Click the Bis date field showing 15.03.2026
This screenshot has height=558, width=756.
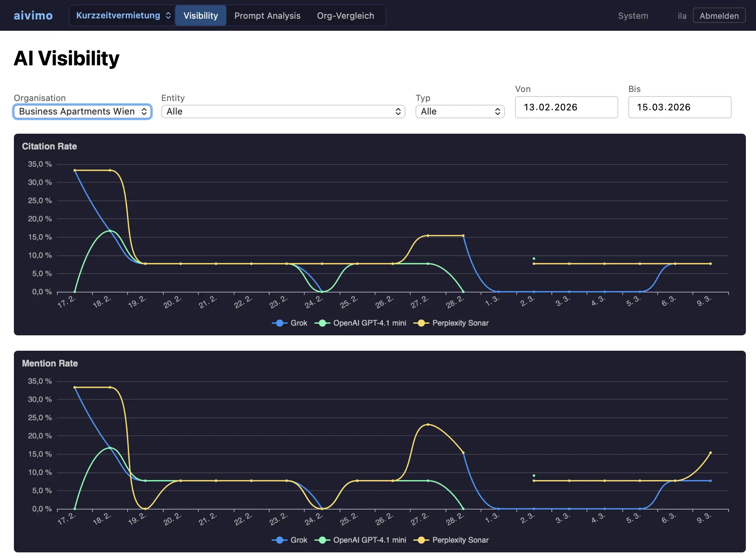pos(679,107)
